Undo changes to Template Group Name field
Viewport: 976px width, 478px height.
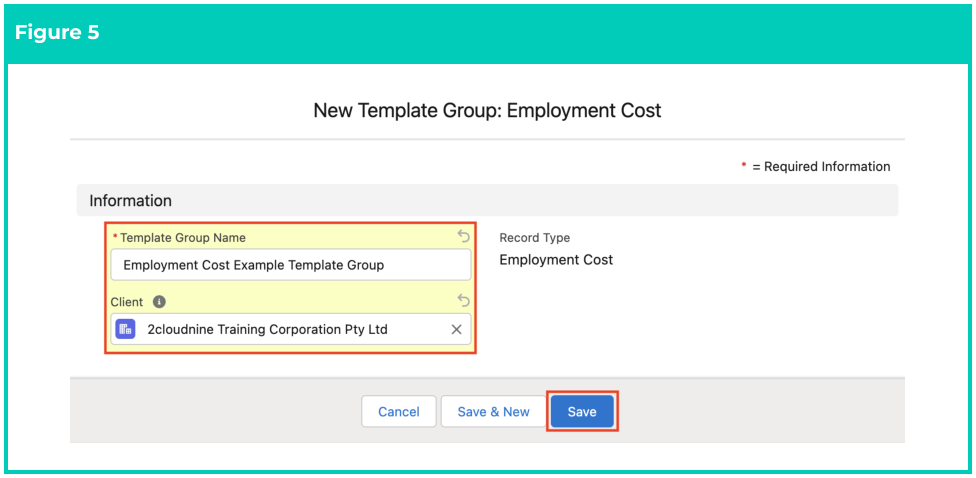tap(463, 237)
